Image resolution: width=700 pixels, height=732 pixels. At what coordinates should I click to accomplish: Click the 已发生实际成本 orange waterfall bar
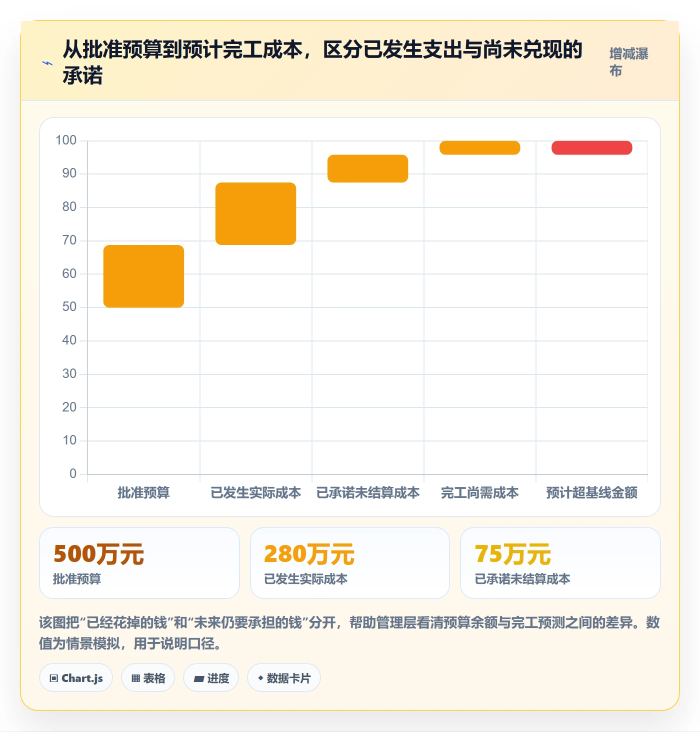click(255, 213)
